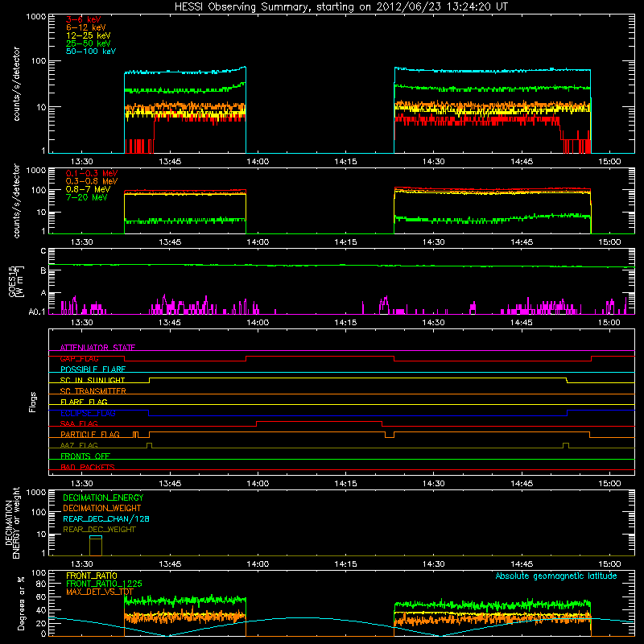Image resolution: width=644 pixels, height=644 pixels.
Task: Click the green FRONT_RATIO_1225 legend label
Action: [x=104, y=584]
